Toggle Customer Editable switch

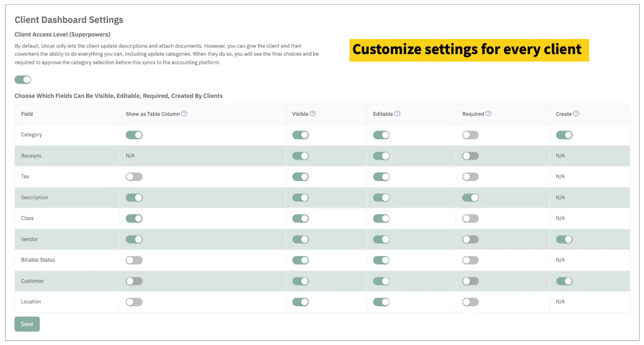pos(381,281)
